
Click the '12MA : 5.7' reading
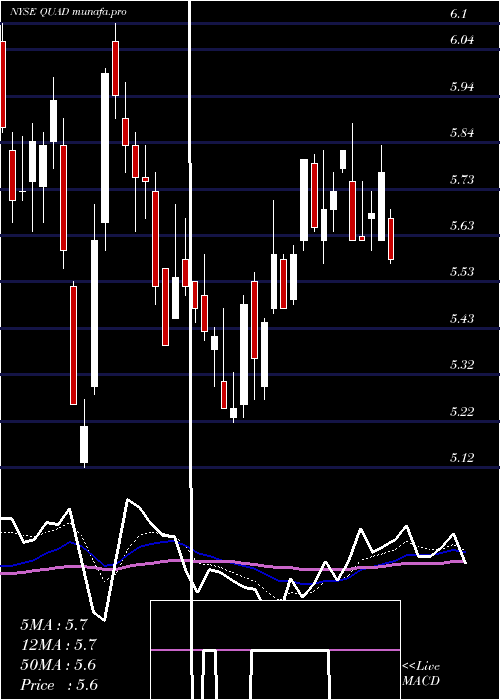pos(58,645)
